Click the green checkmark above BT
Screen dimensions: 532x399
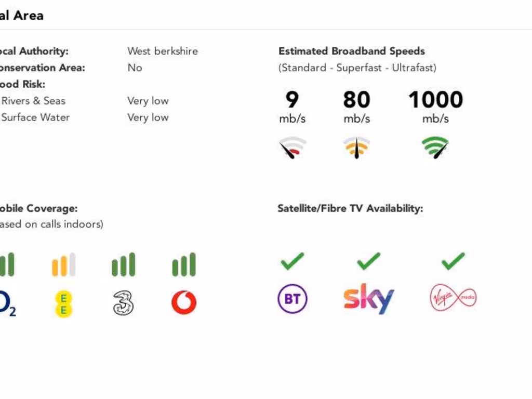292,261
